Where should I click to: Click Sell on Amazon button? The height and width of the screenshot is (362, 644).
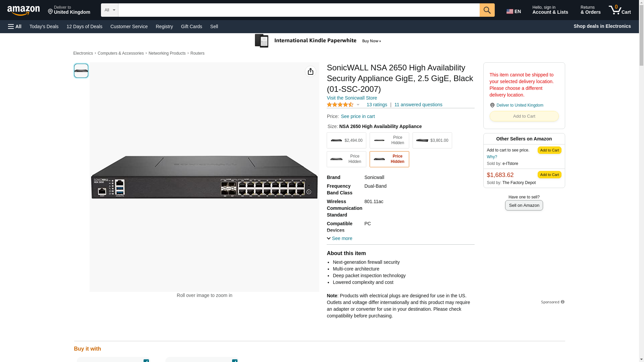click(x=524, y=205)
